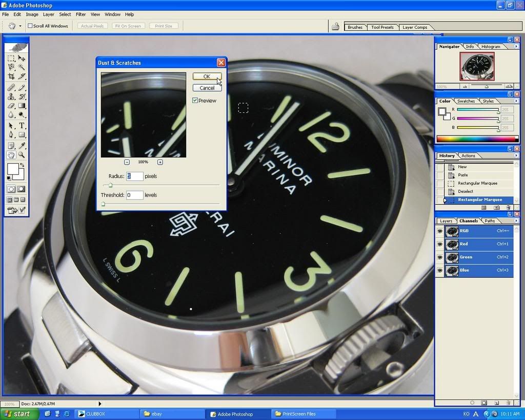The width and height of the screenshot is (525, 420).
Task: Switch to the ebay taskbar window
Action: (x=173, y=414)
